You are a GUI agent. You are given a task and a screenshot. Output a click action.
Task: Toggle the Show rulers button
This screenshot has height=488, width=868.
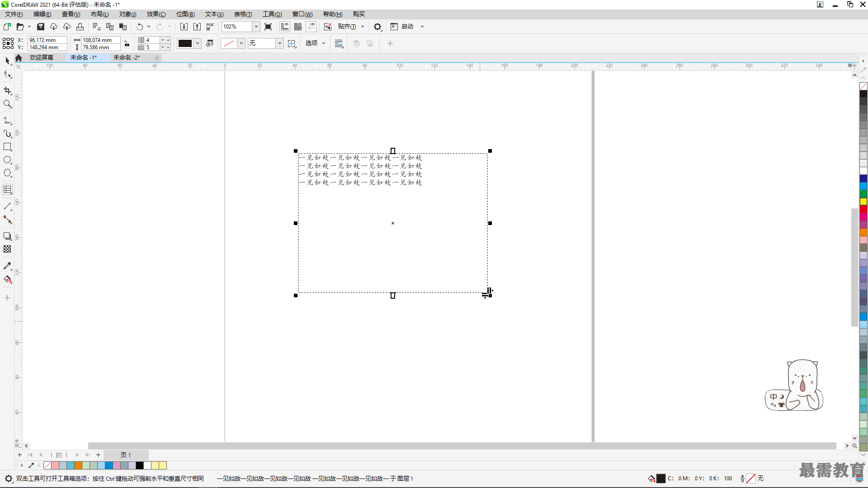[x=285, y=27]
